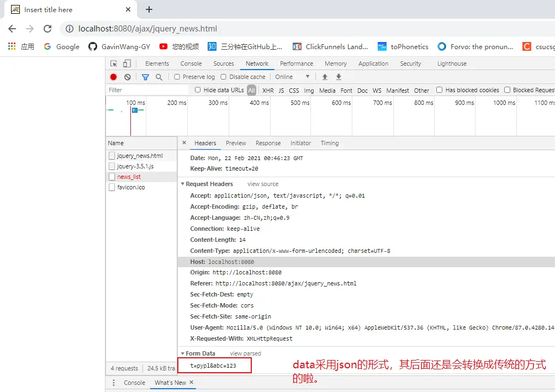Clear the network log
This screenshot has height=392, width=555.
click(x=128, y=77)
